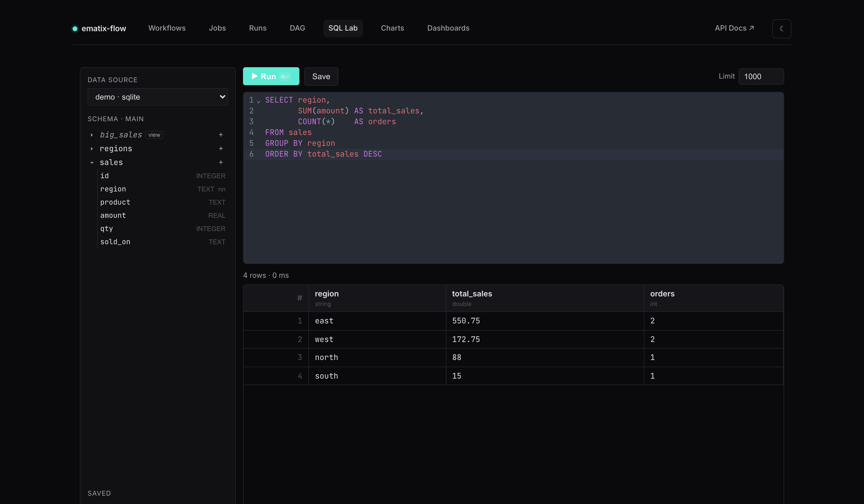Viewport: 864px width, 504px height.
Task: Click 'FROM sales' on editor line 4
Action: click(288, 132)
